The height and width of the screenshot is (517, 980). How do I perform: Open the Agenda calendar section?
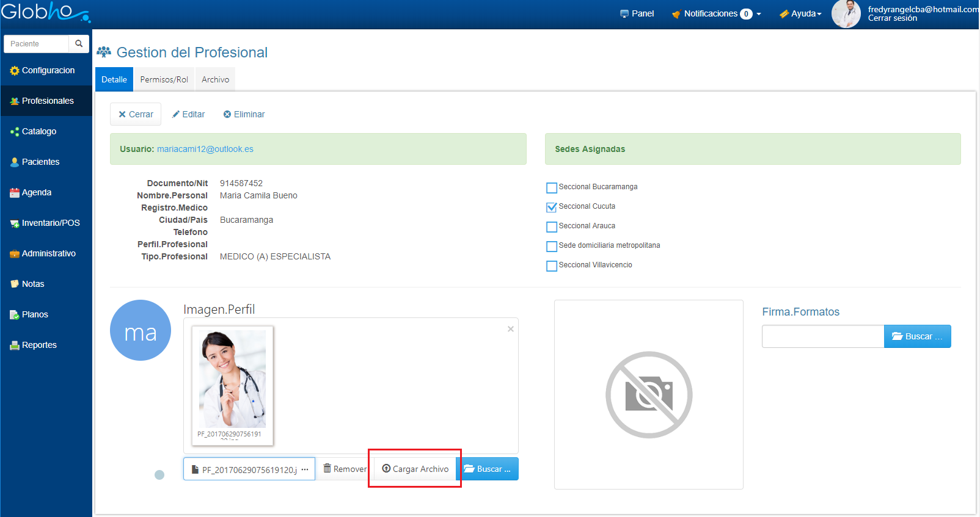tap(36, 193)
